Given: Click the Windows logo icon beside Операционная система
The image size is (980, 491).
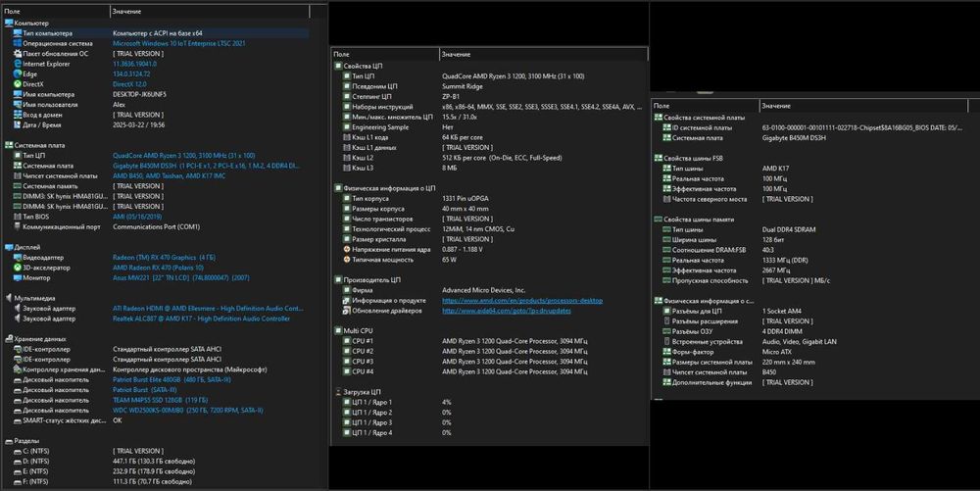Looking at the screenshot, I should (18, 44).
